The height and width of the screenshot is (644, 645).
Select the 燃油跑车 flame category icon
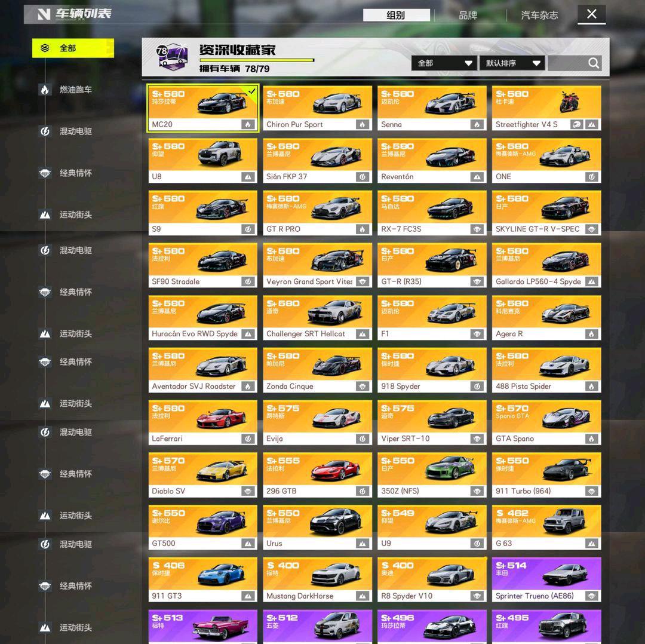click(x=45, y=89)
